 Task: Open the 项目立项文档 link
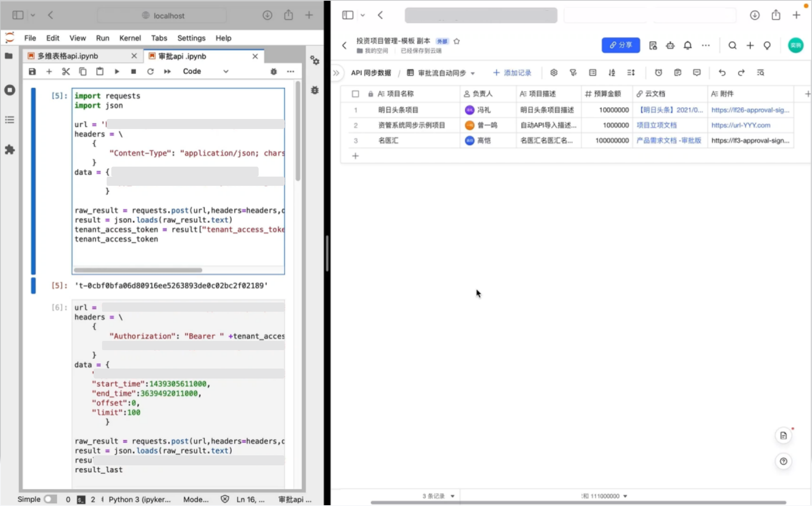coord(656,125)
